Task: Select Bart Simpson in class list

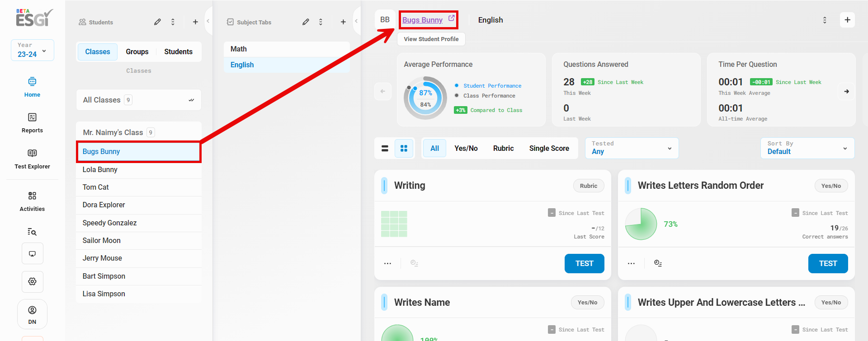Action: coord(138,276)
